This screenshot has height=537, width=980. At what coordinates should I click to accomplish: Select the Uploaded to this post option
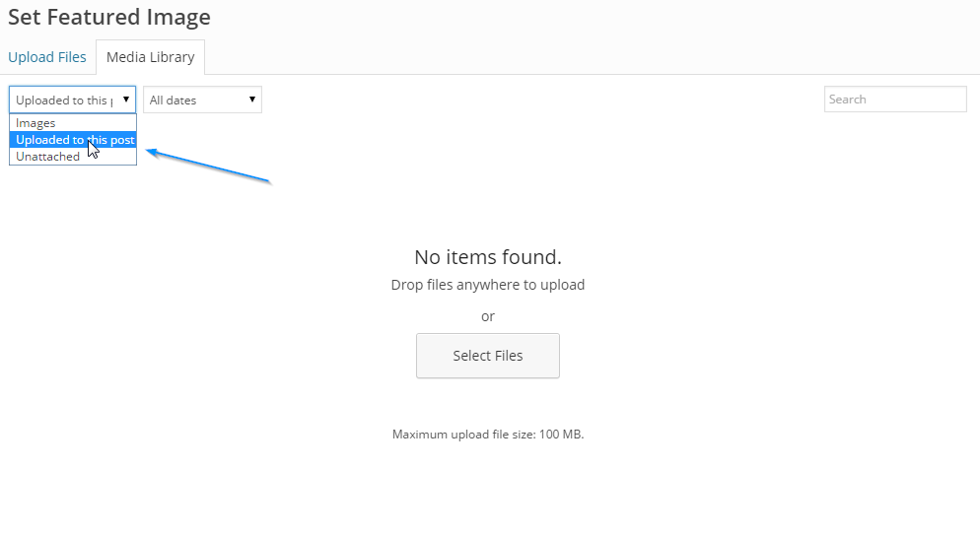(73, 139)
